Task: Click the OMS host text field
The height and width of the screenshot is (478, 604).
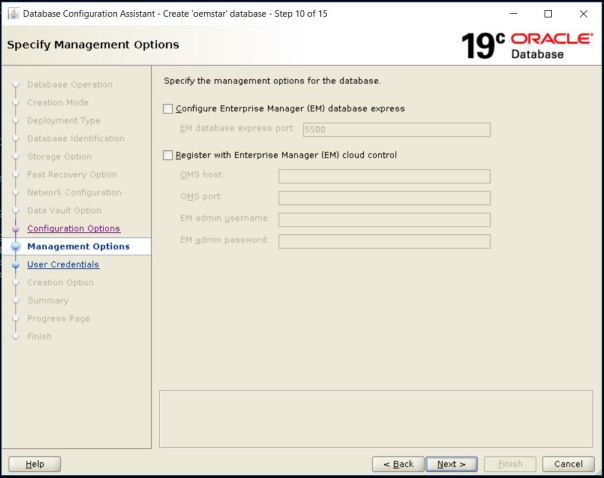Action: [384, 176]
